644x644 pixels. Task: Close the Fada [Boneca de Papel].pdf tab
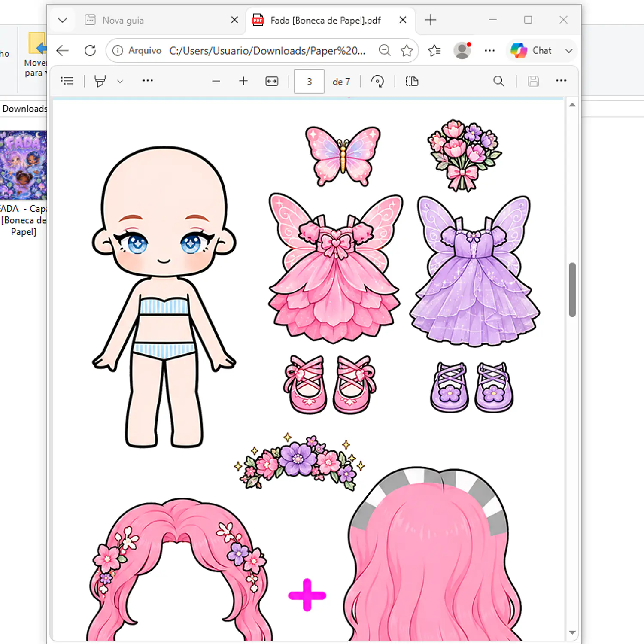tap(403, 20)
